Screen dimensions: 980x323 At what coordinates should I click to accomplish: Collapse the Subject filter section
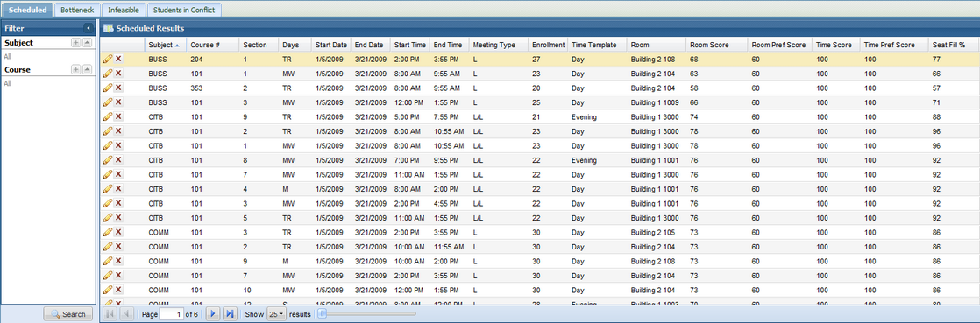click(x=87, y=42)
